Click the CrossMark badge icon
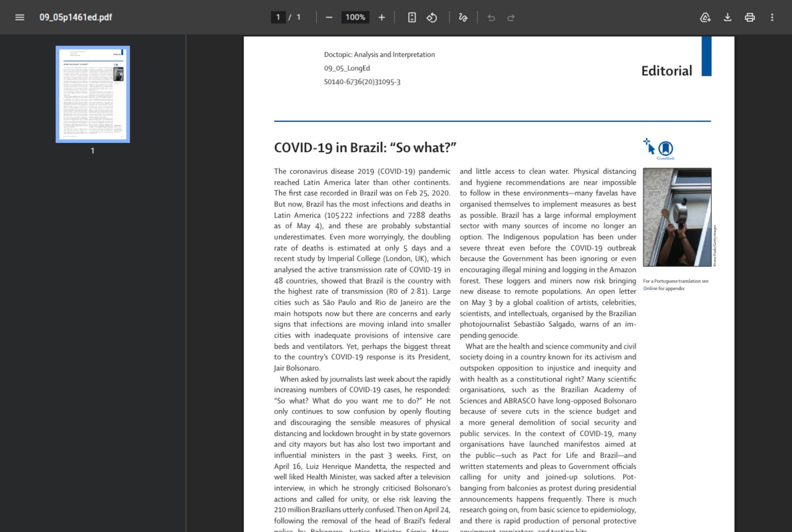This screenshot has height=532, width=792. (665, 149)
